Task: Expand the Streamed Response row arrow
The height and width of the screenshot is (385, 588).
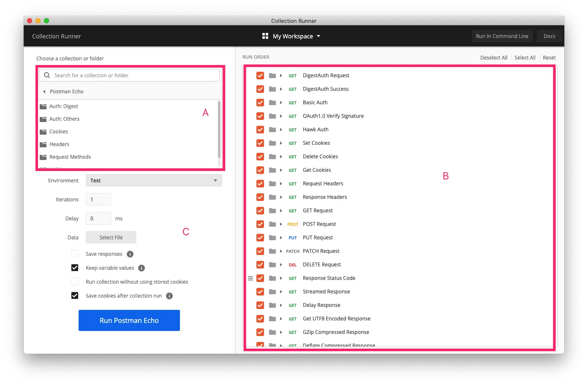Action: coord(281,292)
